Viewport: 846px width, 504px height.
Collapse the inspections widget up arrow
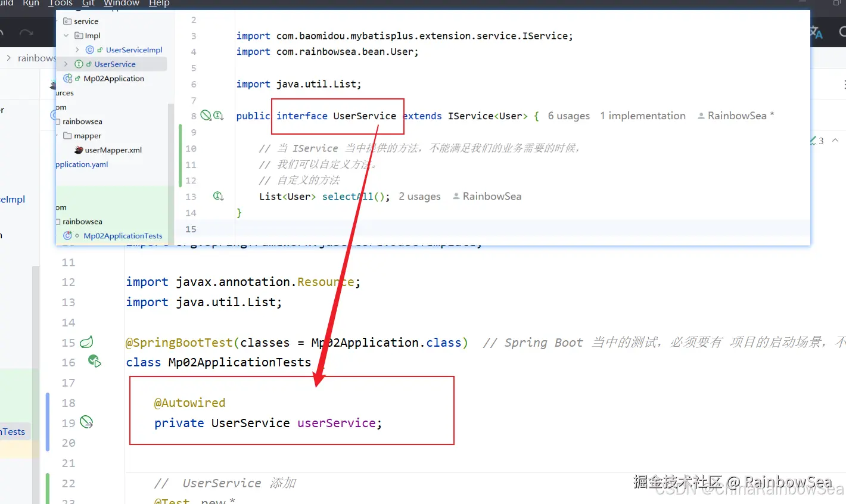pyautogui.click(x=835, y=141)
